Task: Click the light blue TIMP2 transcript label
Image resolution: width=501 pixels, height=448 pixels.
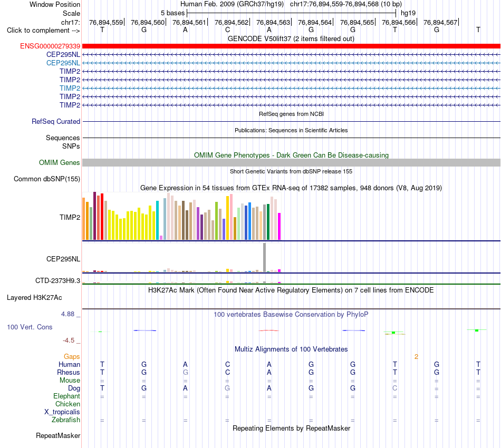Action: click(x=70, y=88)
